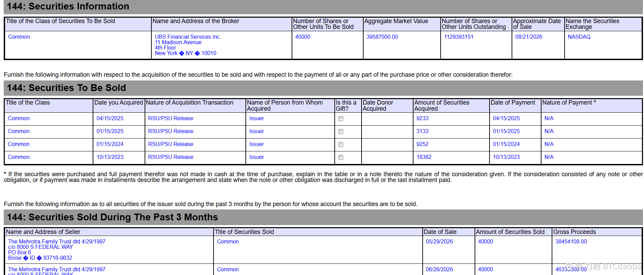Click "N/A" in the 9233 shares row
Screen dimensions: 644x275
coord(549,118)
